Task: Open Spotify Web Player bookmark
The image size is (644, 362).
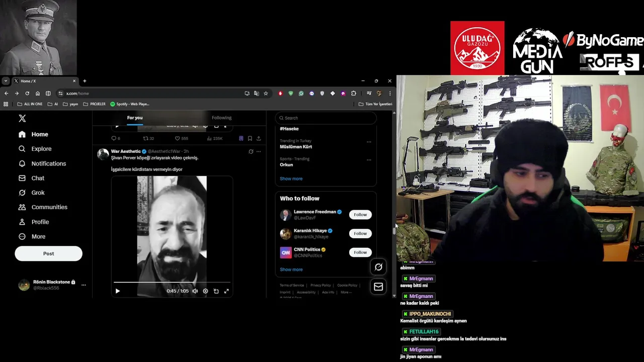Action: coord(130,104)
